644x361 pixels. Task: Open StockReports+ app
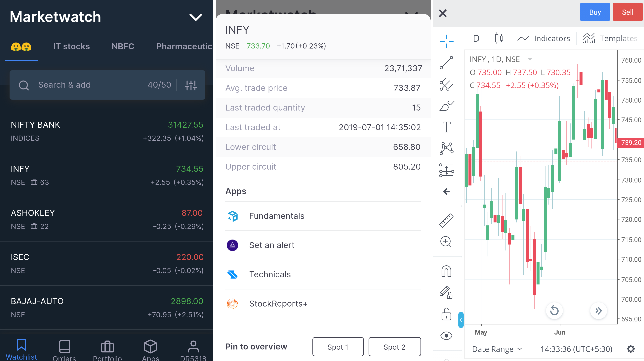(323, 304)
